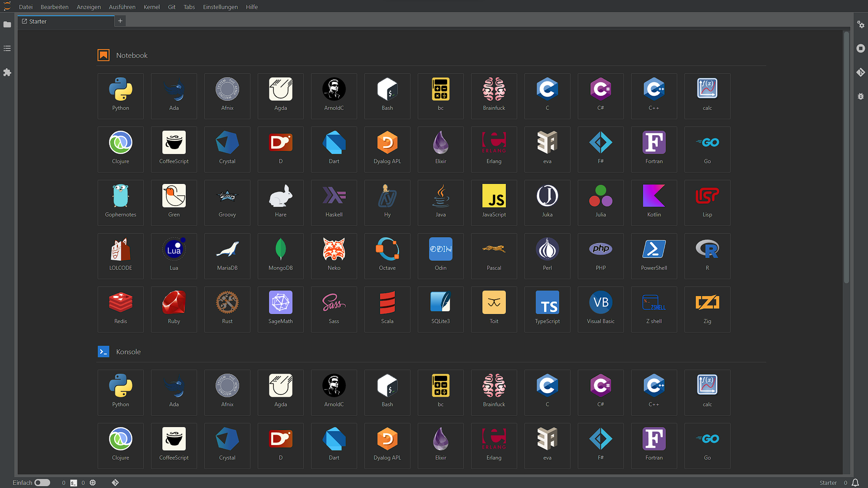This screenshot has height=488, width=868.
Task: Launch a Rust notebook
Action: pyautogui.click(x=227, y=309)
